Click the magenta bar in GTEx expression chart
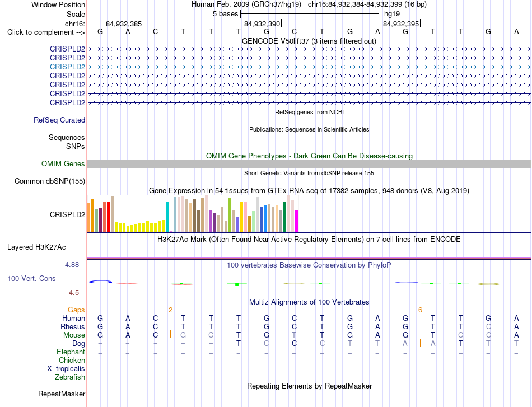 coord(296,221)
